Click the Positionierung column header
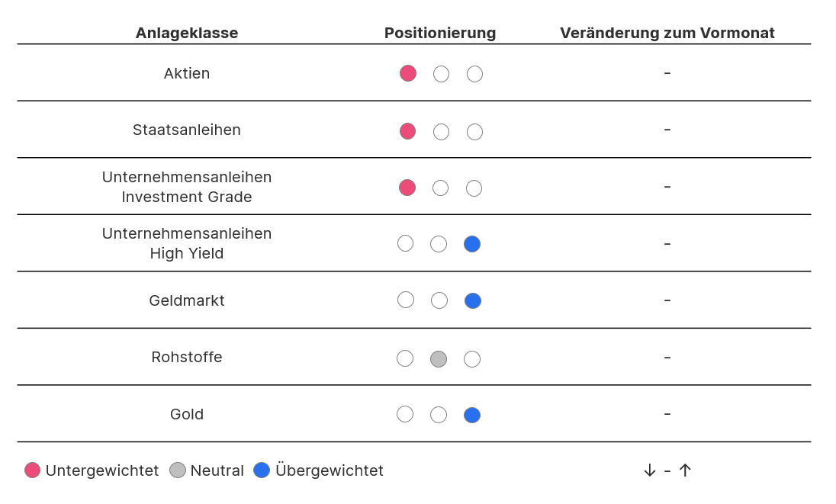The width and height of the screenshot is (836, 504). tap(440, 33)
